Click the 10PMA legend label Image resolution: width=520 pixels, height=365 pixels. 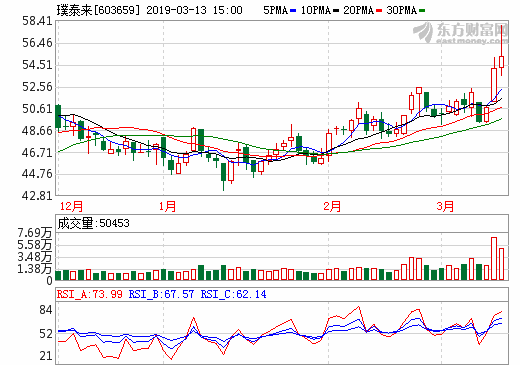coord(315,10)
